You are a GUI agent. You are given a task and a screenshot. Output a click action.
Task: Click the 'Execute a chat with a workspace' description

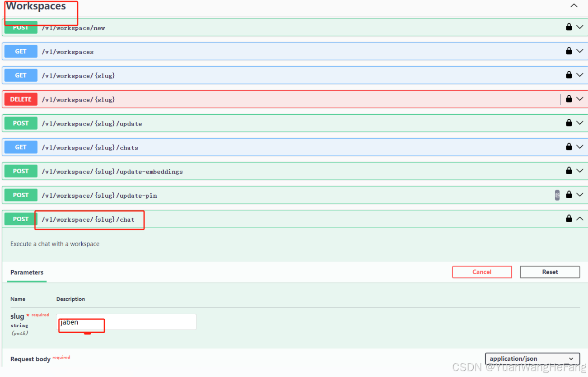pos(55,244)
